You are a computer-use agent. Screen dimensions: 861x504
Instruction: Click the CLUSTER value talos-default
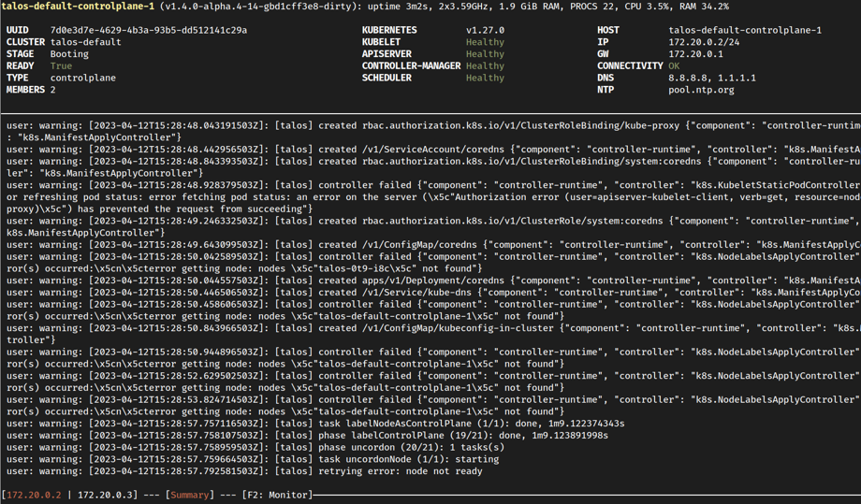(86, 42)
